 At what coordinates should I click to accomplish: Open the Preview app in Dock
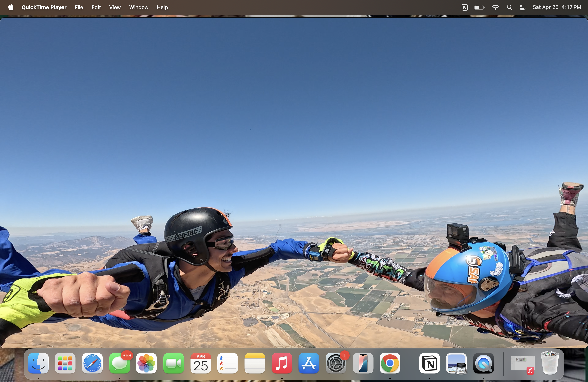pos(457,363)
